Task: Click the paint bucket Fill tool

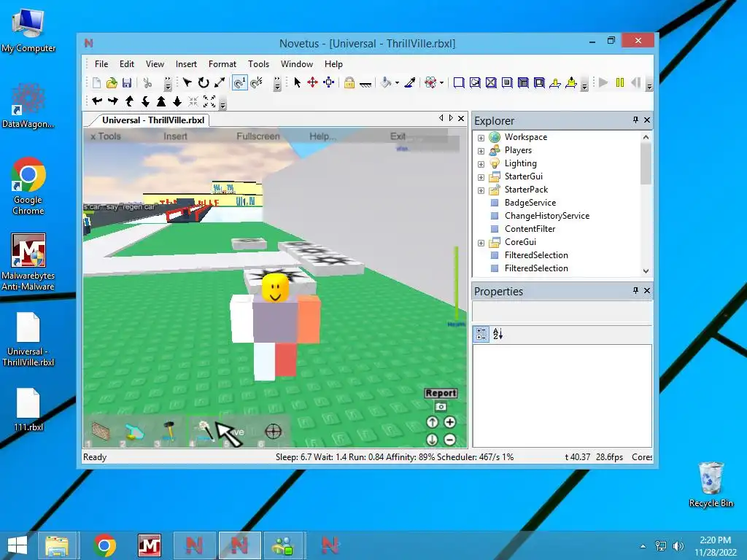Action: pos(386,82)
